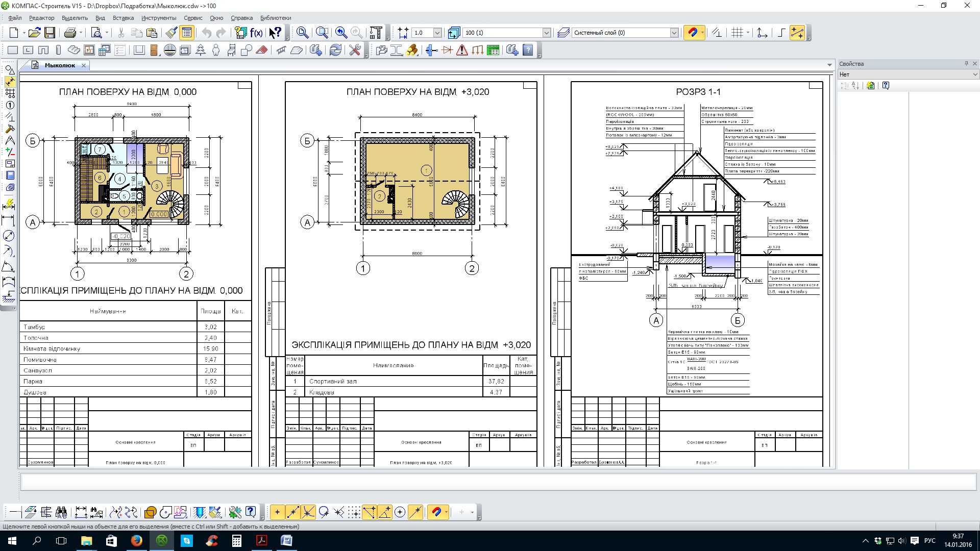The height and width of the screenshot is (551, 980).
Task: Select the wood materials logs icon
Action: [x=412, y=50]
